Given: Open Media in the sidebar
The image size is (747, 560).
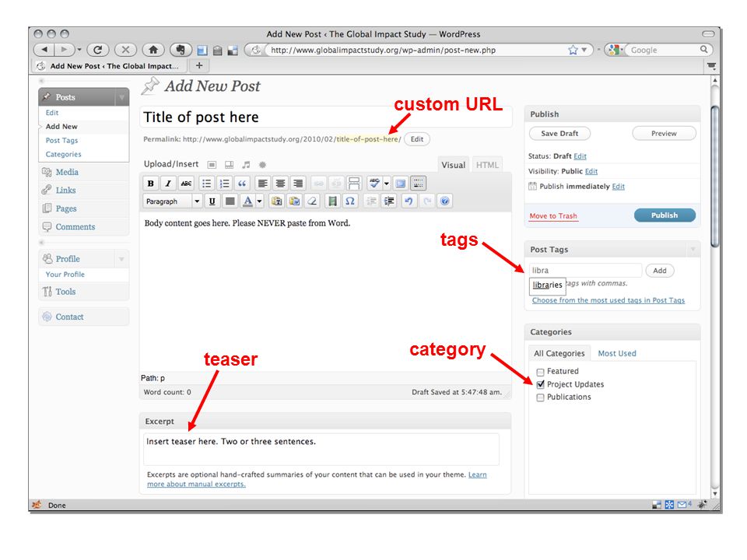Looking at the screenshot, I should (67, 172).
